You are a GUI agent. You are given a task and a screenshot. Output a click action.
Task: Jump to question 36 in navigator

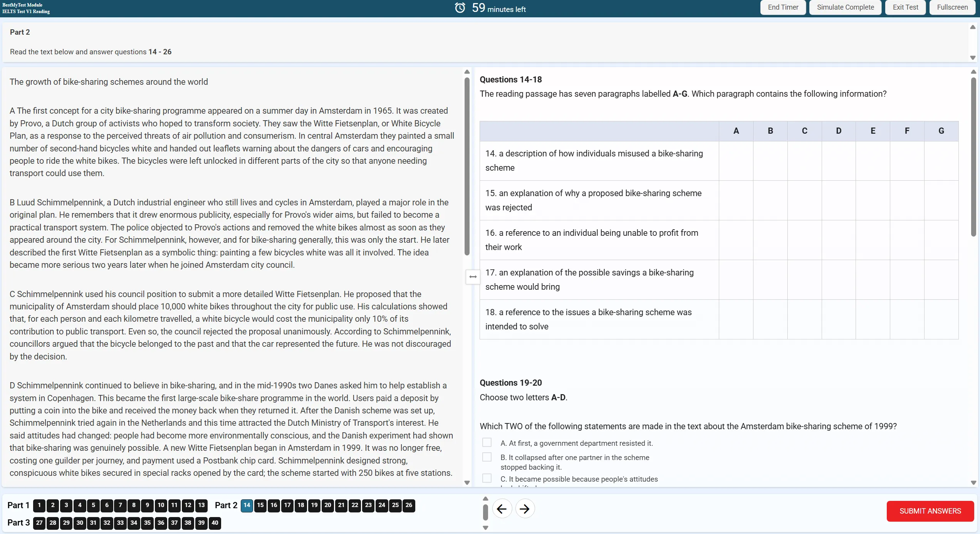(161, 523)
